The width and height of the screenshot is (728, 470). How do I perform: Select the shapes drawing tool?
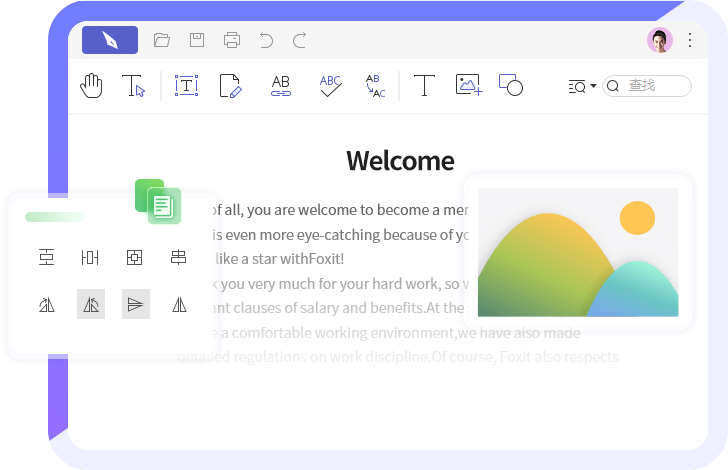(511, 86)
